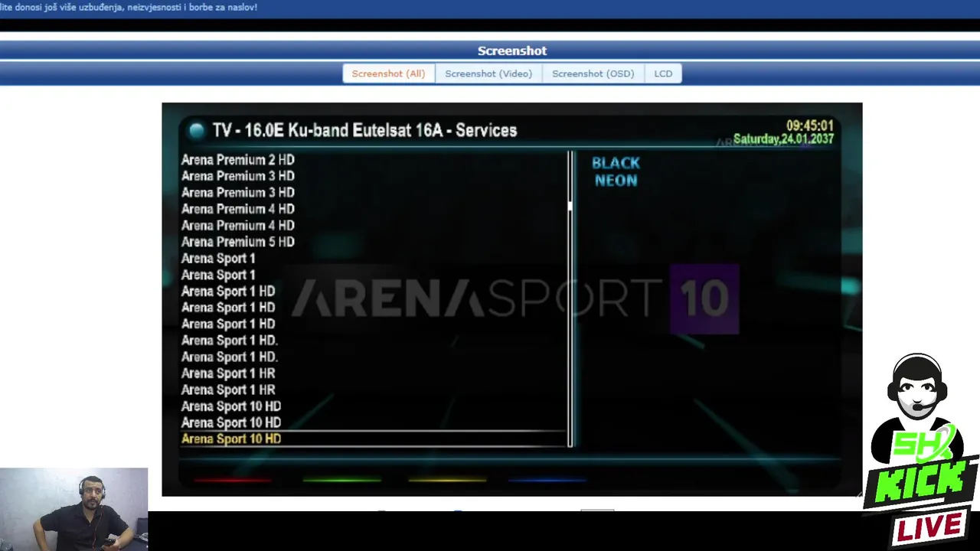Select the Screenshot (OSD) tab
This screenshot has height=551, width=980.
pyautogui.click(x=593, y=73)
